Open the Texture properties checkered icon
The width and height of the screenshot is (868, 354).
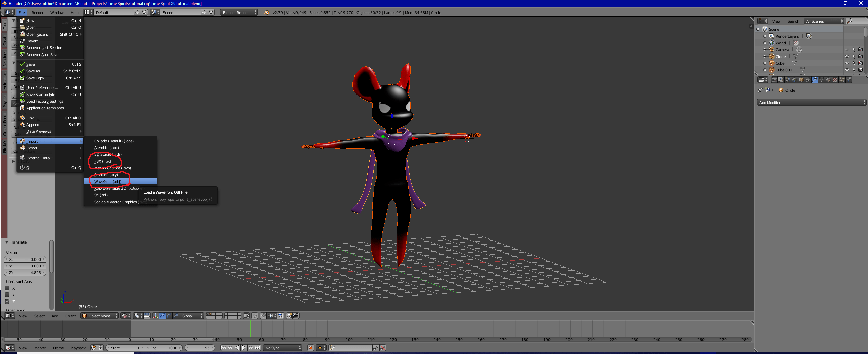[835, 80]
